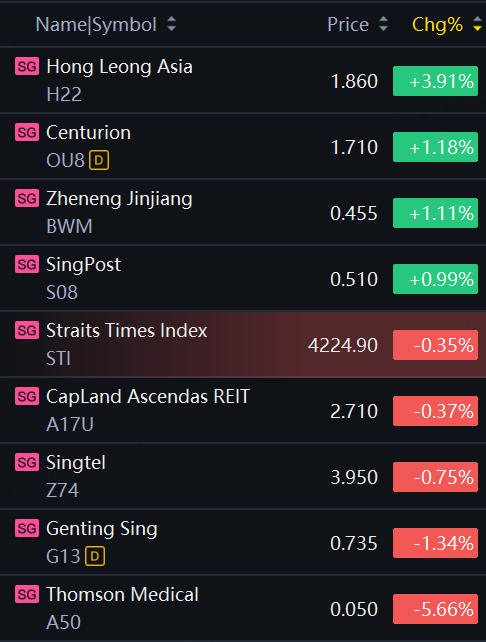Click the red -5.66% change badge

tap(435, 609)
